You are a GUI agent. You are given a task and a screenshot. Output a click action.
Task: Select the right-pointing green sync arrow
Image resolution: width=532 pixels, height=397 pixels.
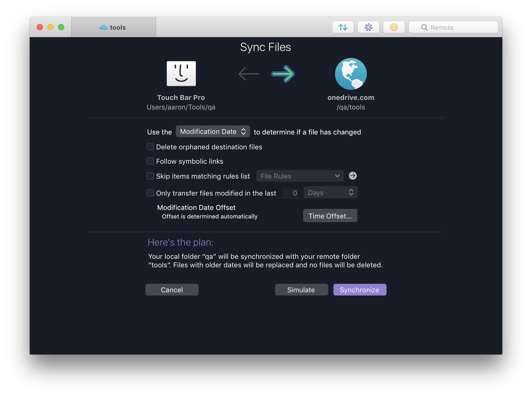[x=283, y=74]
